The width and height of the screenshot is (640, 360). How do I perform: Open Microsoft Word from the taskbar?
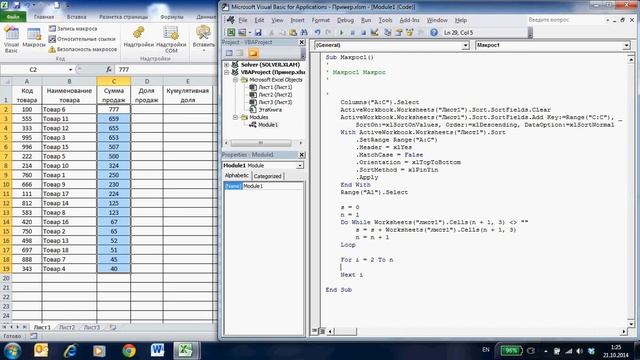(x=158, y=350)
